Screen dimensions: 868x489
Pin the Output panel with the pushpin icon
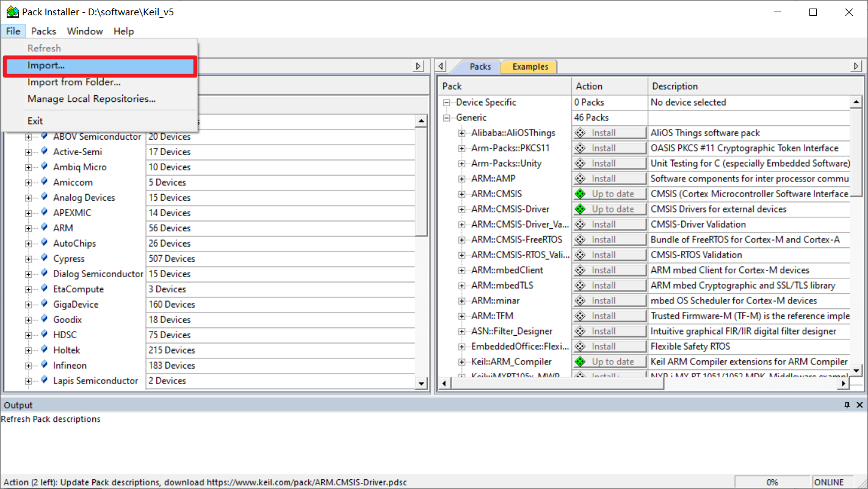(847, 405)
